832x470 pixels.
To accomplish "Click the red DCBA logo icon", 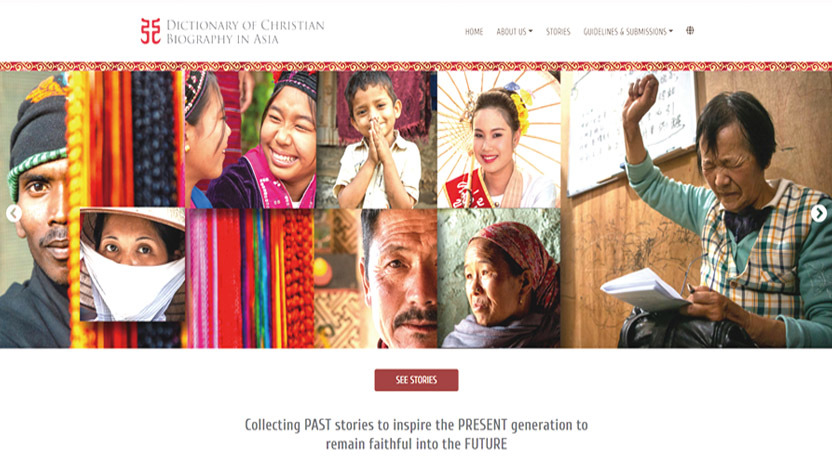I will (150, 31).
